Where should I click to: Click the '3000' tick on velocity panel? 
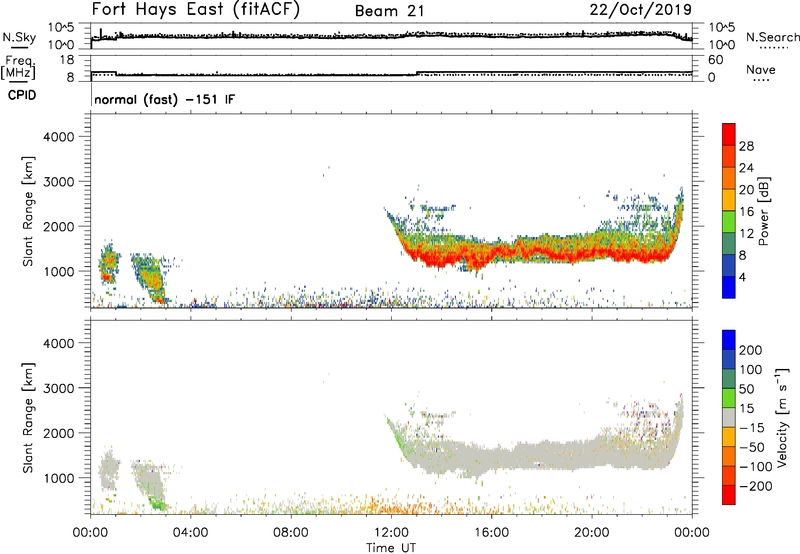(x=59, y=388)
